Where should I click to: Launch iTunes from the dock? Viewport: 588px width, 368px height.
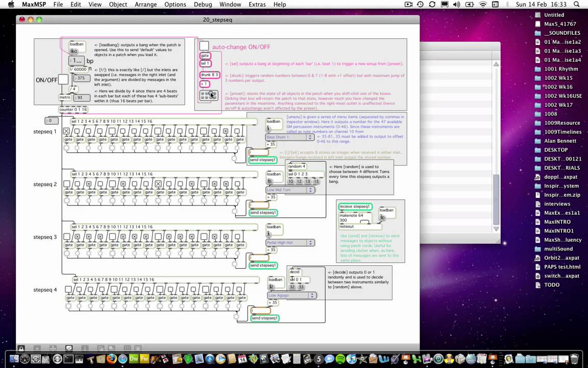tap(351, 359)
